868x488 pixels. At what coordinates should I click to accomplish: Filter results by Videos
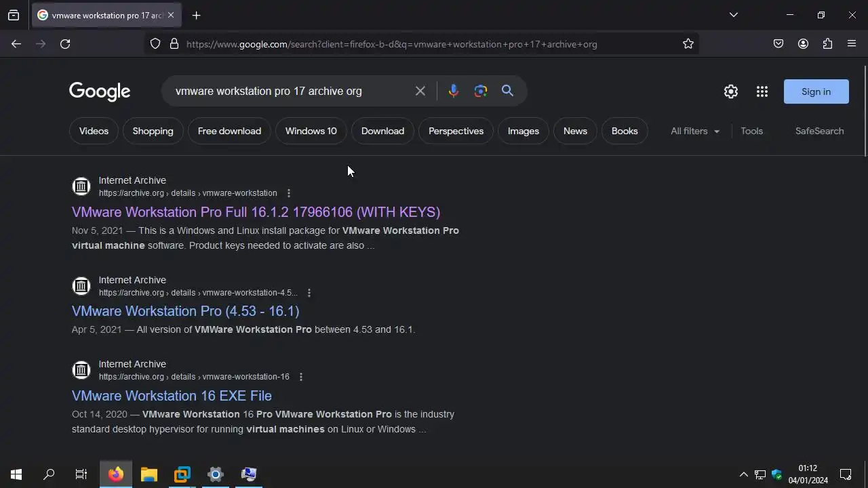click(x=94, y=131)
